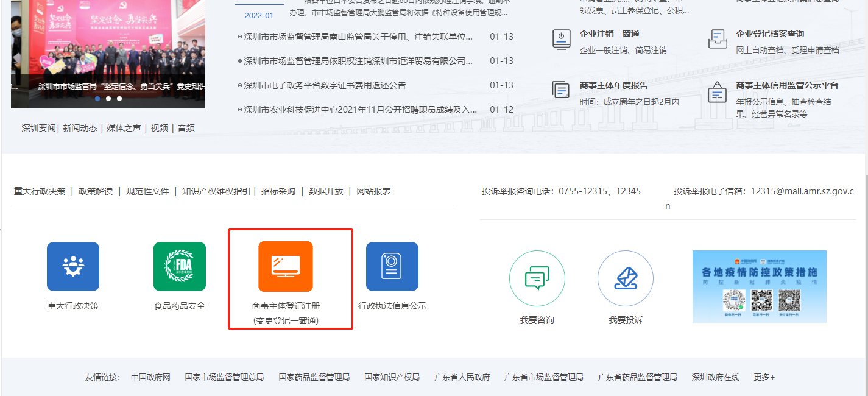Image resolution: width=868 pixels, height=396 pixels.
Task: Click the 我要投诉 ballot box icon
Action: [x=626, y=278]
